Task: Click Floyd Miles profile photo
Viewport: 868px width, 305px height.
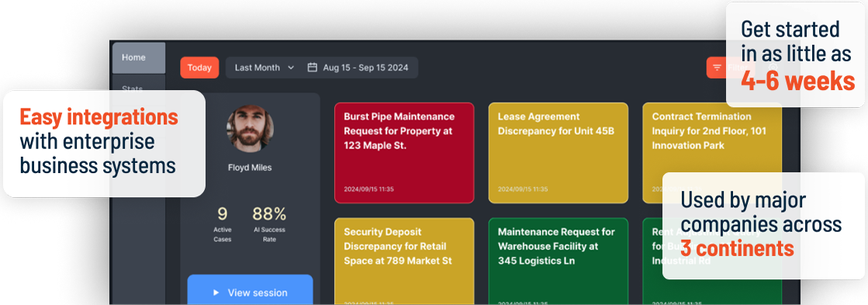Action: click(250, 128)
